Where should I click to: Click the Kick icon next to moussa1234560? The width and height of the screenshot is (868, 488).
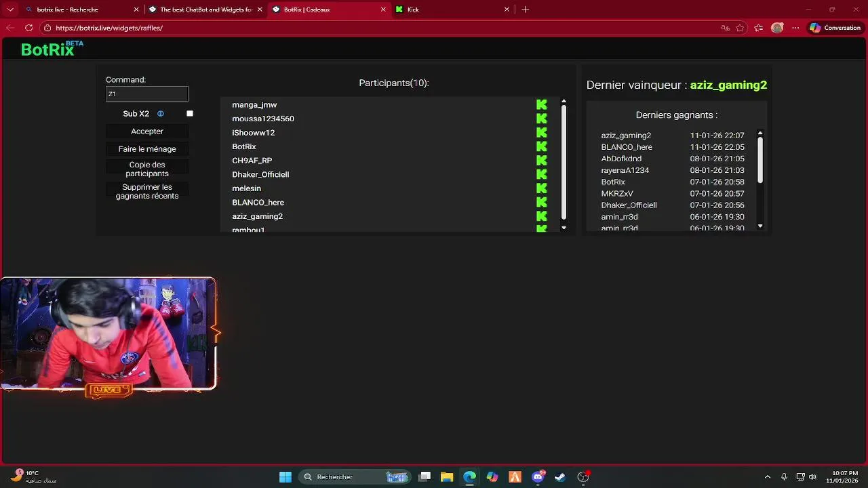pos(541,119)
